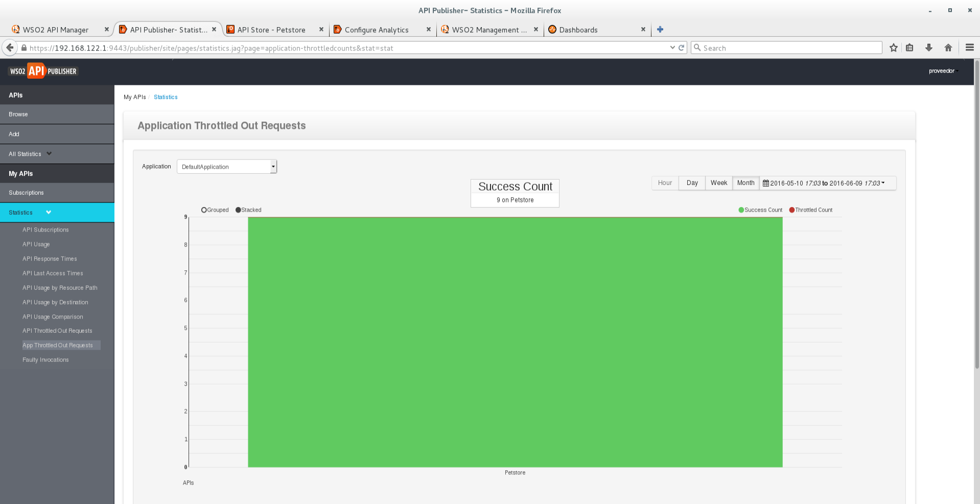Image resolution: width=980 pixels, height=504 pixels.
Task: Click the search magnifier icon in search bar
Action: (x=697, y=48)
